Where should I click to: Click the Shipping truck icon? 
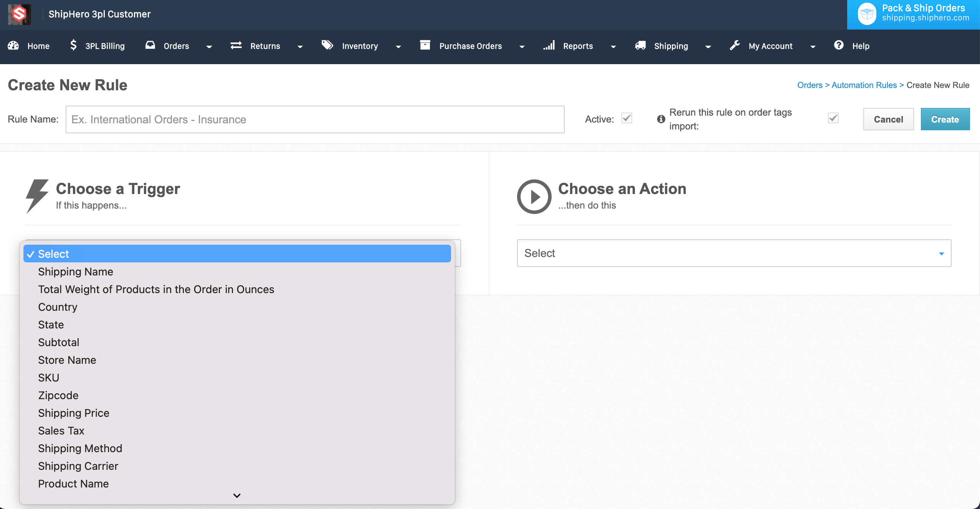tap(640, 45)
